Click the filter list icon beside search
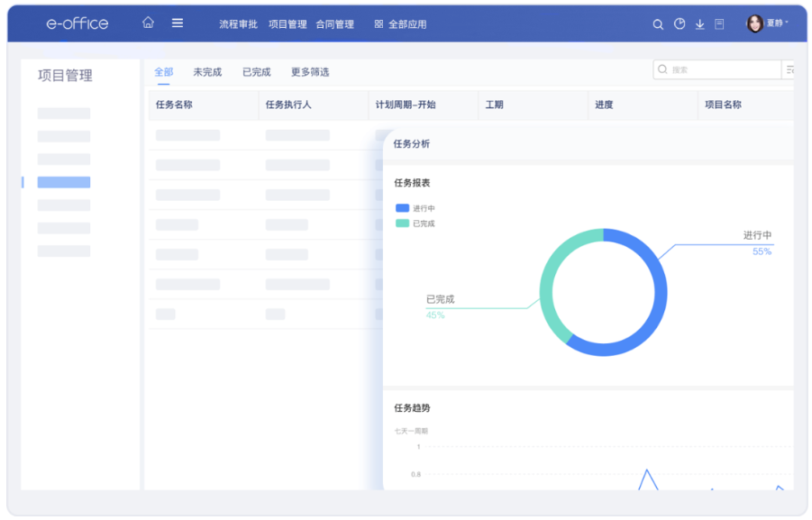 (x=789, y=69)
